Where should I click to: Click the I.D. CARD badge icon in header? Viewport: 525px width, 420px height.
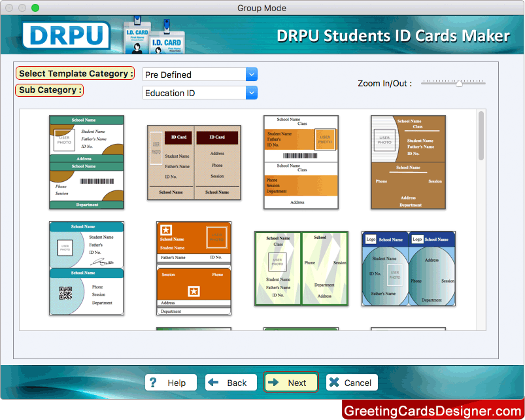point(154,35)
